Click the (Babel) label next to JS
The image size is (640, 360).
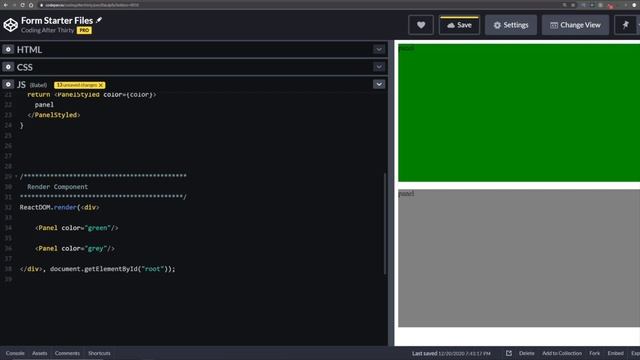coord(38,85)
